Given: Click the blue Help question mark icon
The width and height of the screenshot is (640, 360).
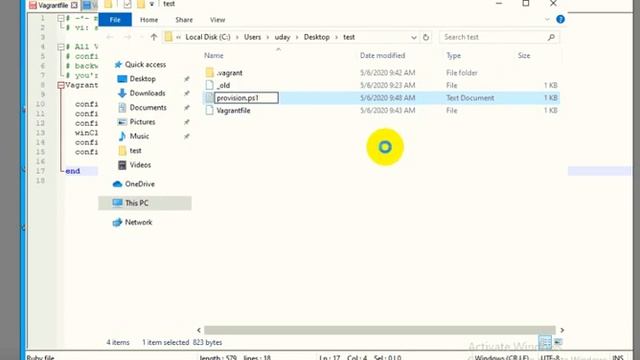Looking at the screenshot, I should point(560,19).
